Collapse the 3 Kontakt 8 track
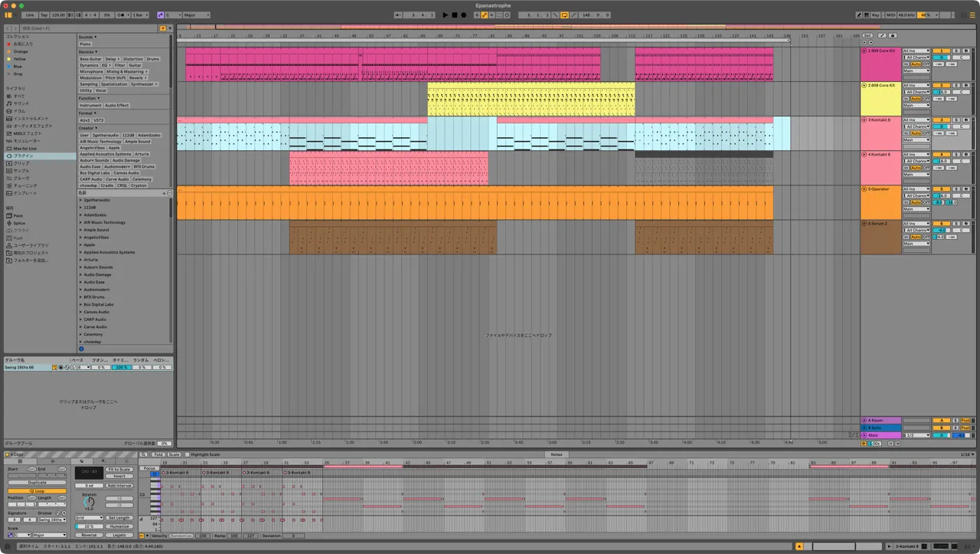 click(864, 120)
